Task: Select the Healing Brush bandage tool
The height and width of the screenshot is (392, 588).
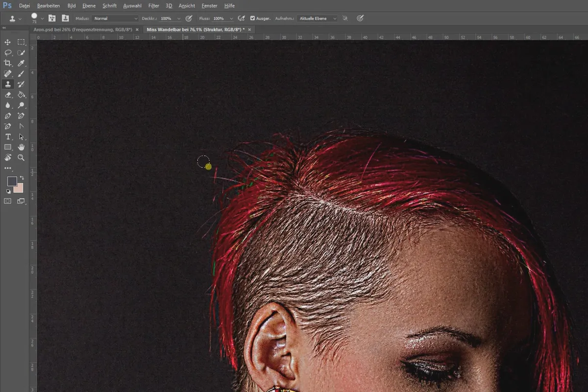Action: click(x=8, y=73)
